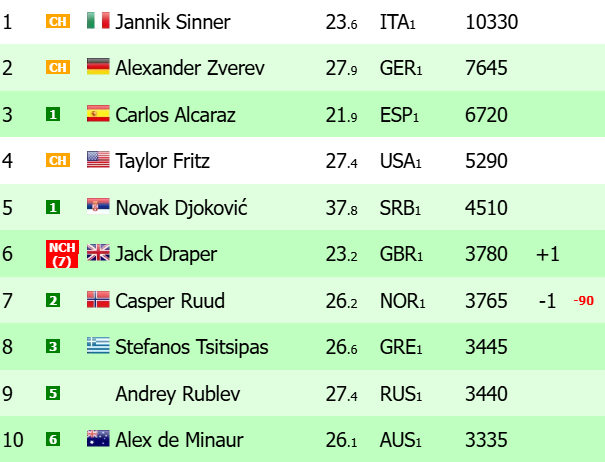Click the red -90 points change value
Screen dimensions: 605x462
pos(583,300)
